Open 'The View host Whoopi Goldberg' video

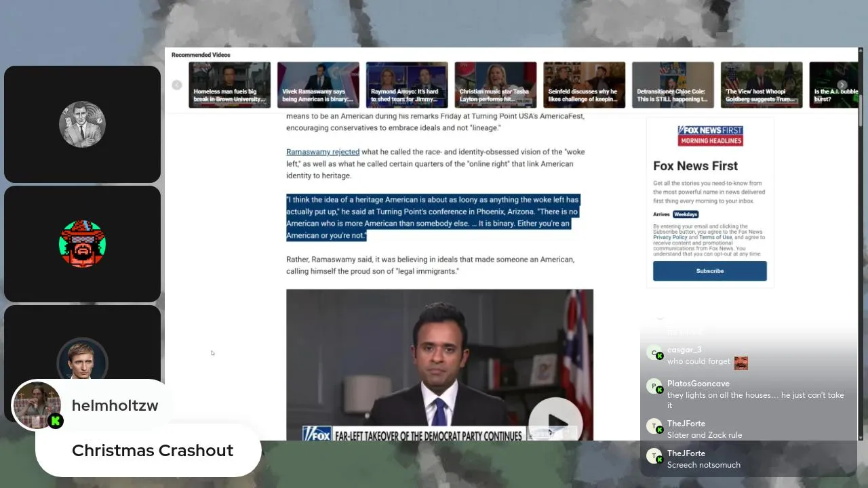762,85
